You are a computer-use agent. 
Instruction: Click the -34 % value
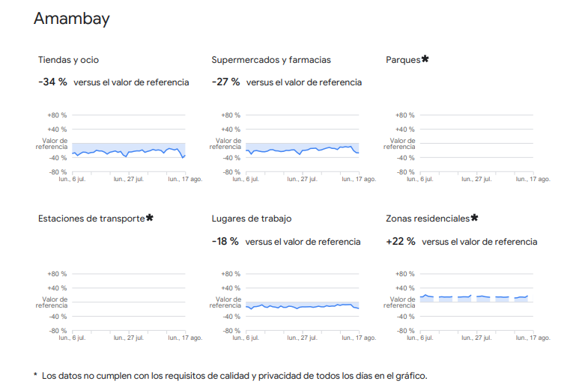pyautogui.click(x=52, y=82)
